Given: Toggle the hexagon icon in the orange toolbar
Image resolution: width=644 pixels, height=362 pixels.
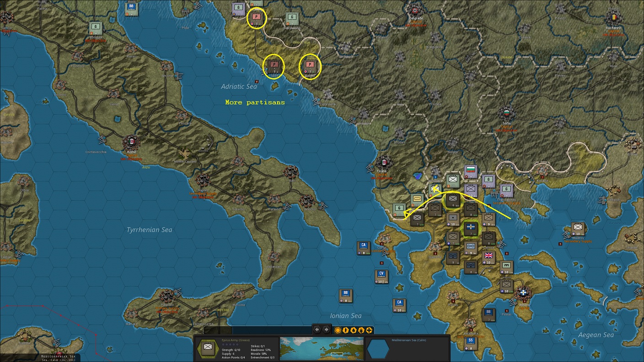Looking at the screenshot, I should click(x=338, y=330).
